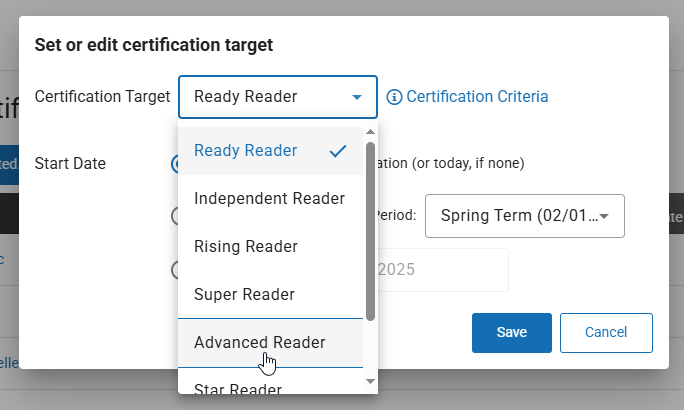Expand the Spring Term period dropdown
Screen dimensions: 684x410
[525, 216]
